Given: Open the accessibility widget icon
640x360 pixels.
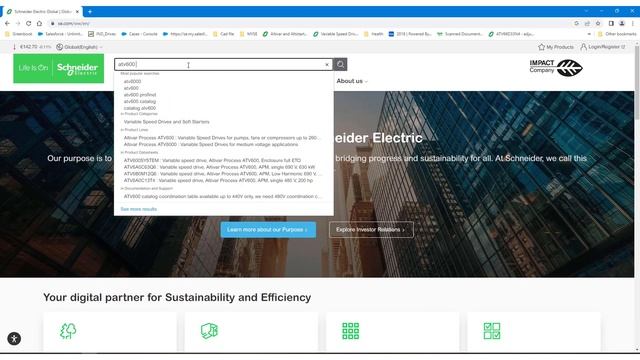Looking at the screenshot, I should tap(14, 338).
